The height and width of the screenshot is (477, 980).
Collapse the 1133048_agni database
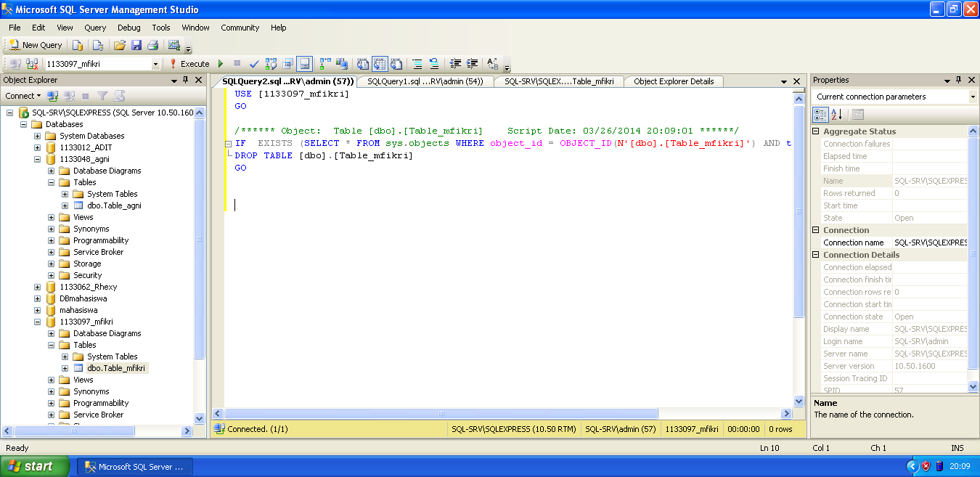pyautogui.click(x=38, y=159)
